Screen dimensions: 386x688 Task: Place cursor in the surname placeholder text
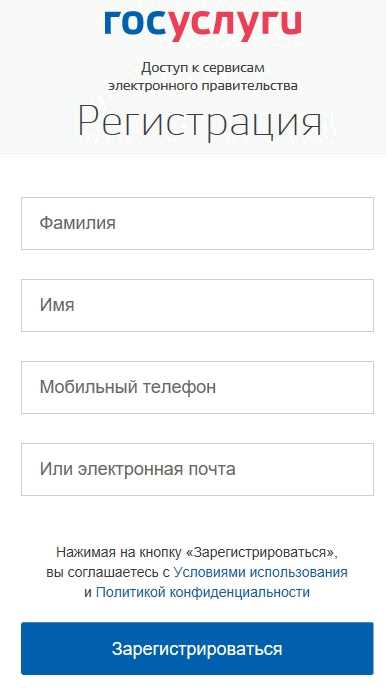click(78, 223)
